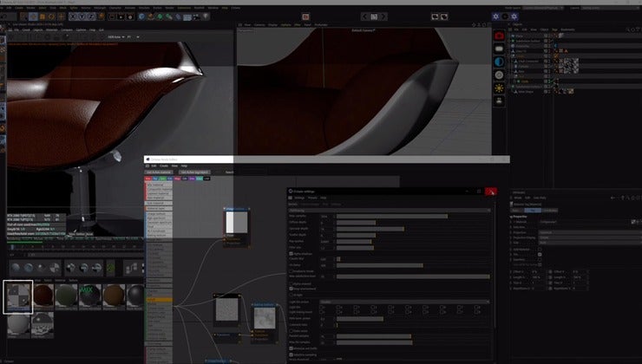This screenshot has width=642, height=364.
Task: Open the Octane menu in main menu bar
Action: tap(235, 8)
